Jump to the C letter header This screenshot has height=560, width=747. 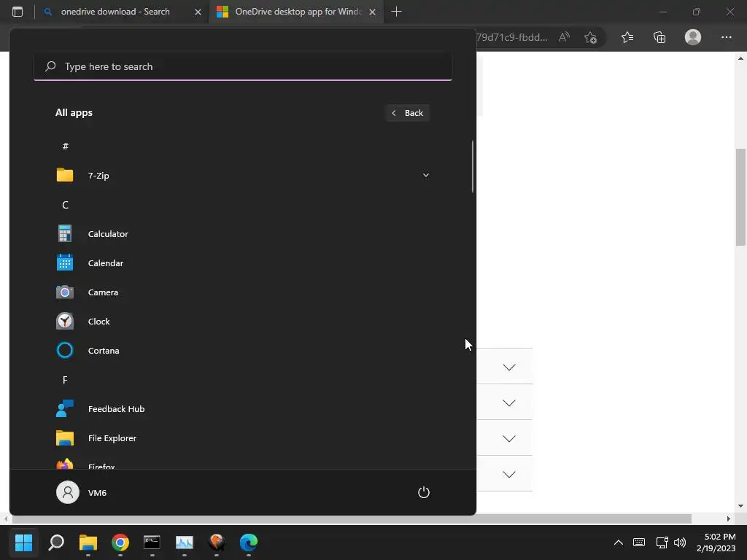coord(65,205)
